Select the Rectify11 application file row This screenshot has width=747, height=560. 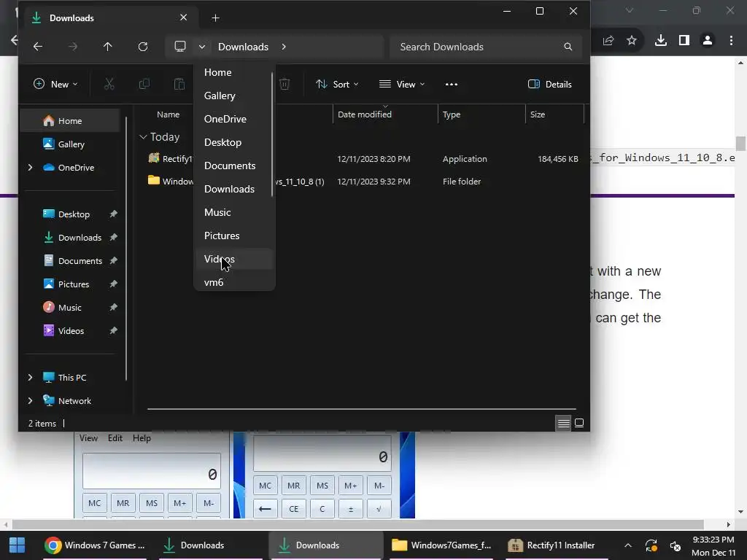[x=363, y=159]
